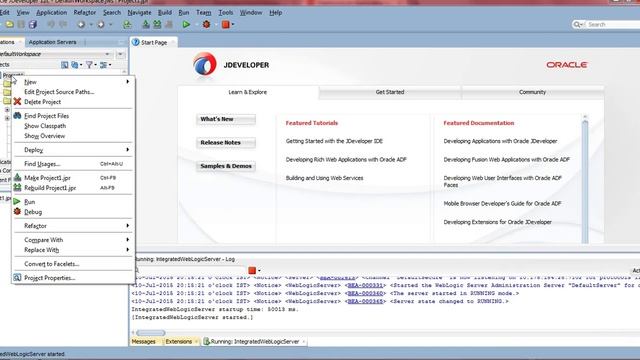Open the dropdown arrow beside the funnel icon
Screen dimensions: 640x360
pyautogui.click(x=96, y=64)
